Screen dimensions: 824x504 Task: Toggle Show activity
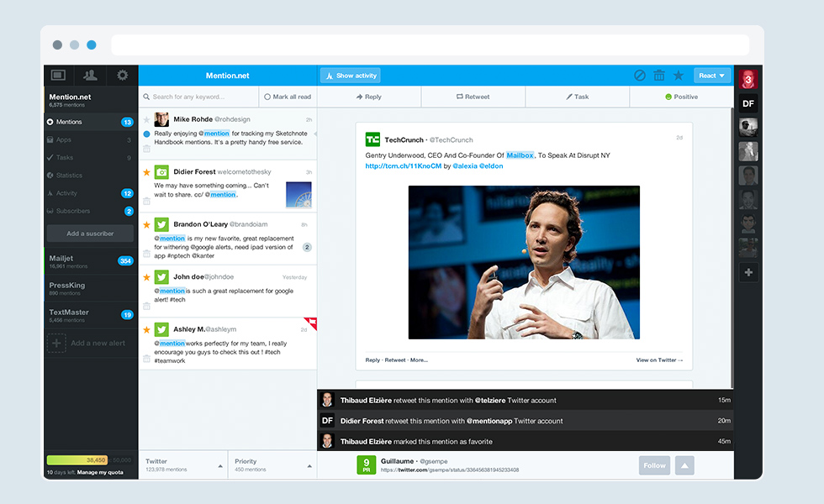(x=351, y=76)
